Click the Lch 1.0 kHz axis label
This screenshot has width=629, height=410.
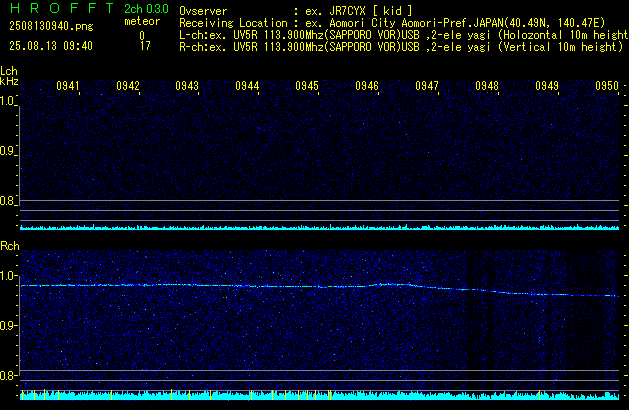[x=7, y=101]
